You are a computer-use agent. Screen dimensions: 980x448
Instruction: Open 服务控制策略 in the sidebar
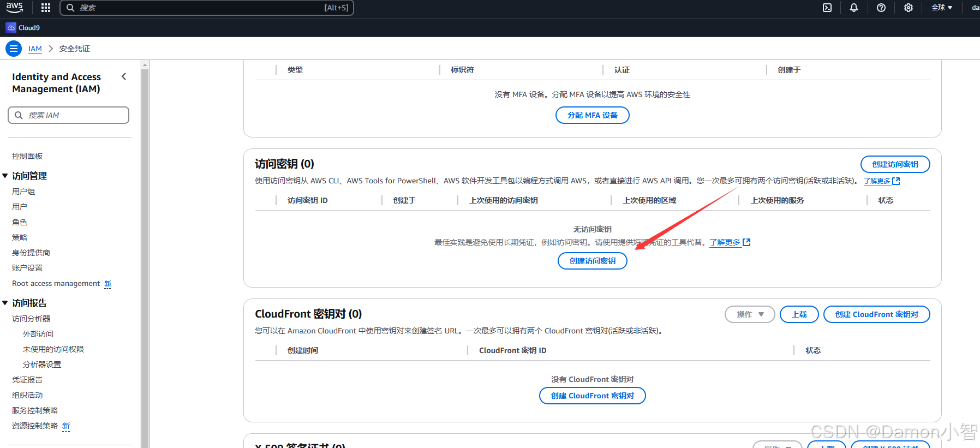[x=35, y=410]
